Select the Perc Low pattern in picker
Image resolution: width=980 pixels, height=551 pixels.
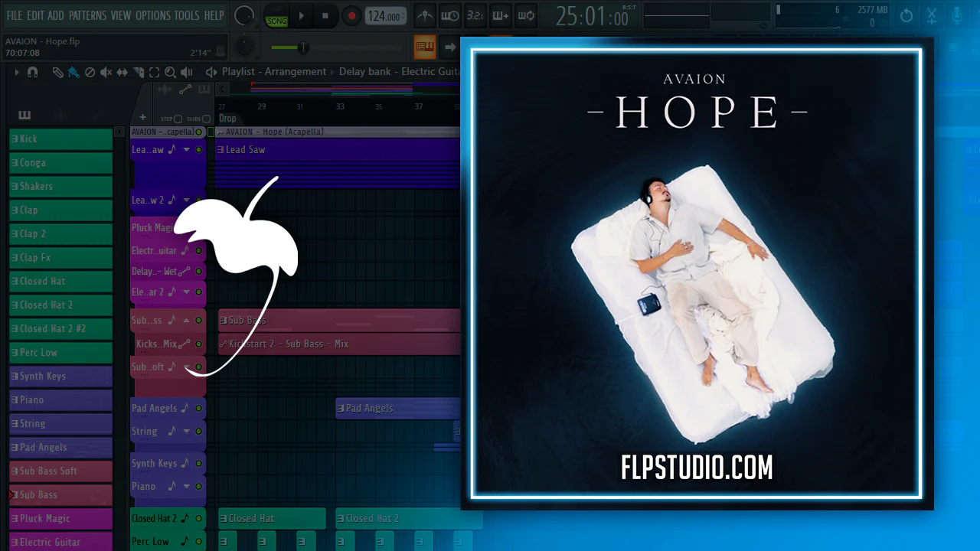tap(60, 353)
